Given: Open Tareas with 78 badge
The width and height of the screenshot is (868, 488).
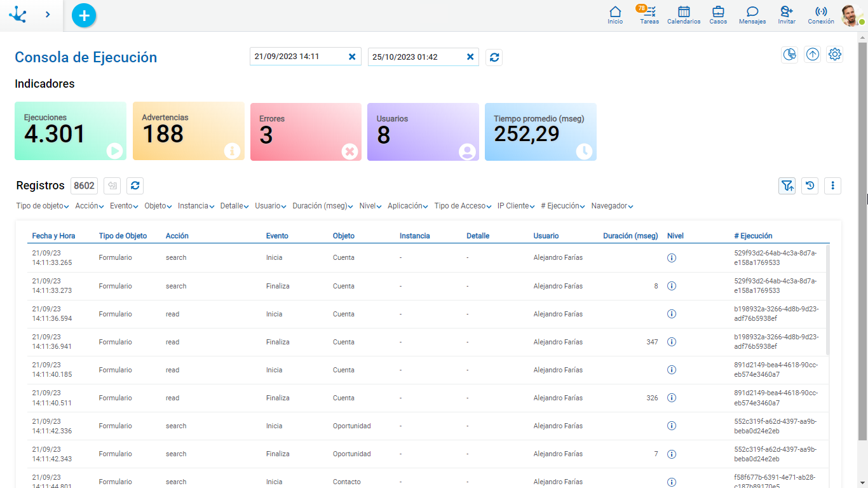Looking at the screenshot, I should click(x=649, y=15).
